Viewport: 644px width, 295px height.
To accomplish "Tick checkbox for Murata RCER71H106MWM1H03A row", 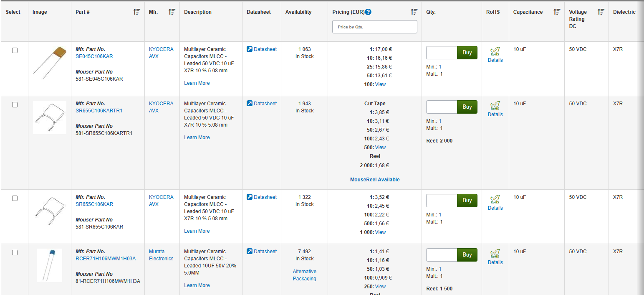I will pyautogui.click(x=15, y=253).
